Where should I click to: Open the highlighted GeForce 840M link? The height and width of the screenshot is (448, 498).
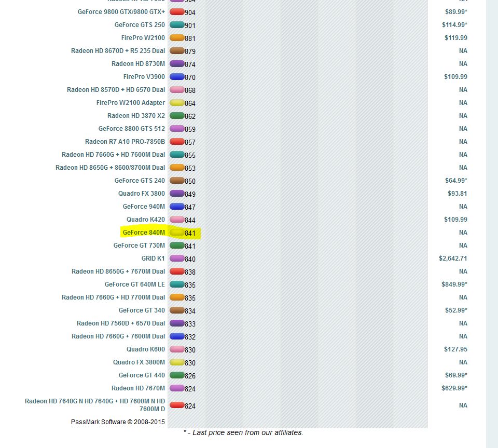144,233
